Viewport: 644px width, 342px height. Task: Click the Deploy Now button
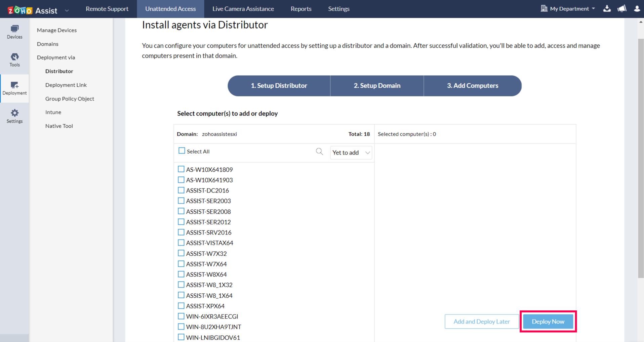(548, 321)
